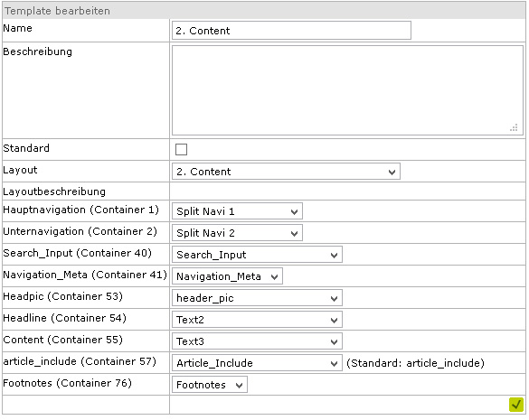The height and width of the screenshot is (420, 529).
Task: Open the Layout dropdown showing 2. Content
Action: point(286,172)
